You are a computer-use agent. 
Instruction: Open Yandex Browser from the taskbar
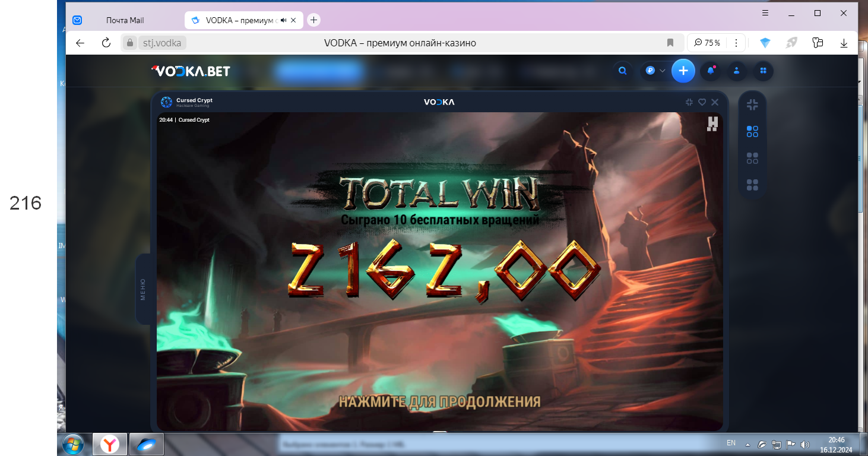point(110,444)
